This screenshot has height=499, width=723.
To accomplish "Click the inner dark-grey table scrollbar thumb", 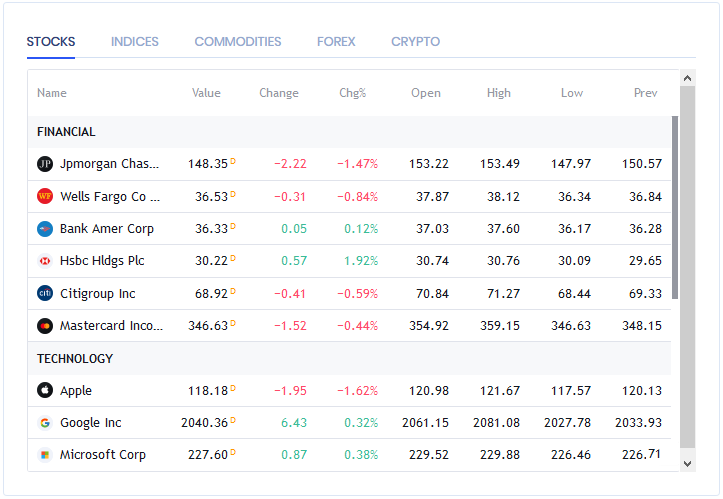I will pyautogui.click(x=675, y=208).
